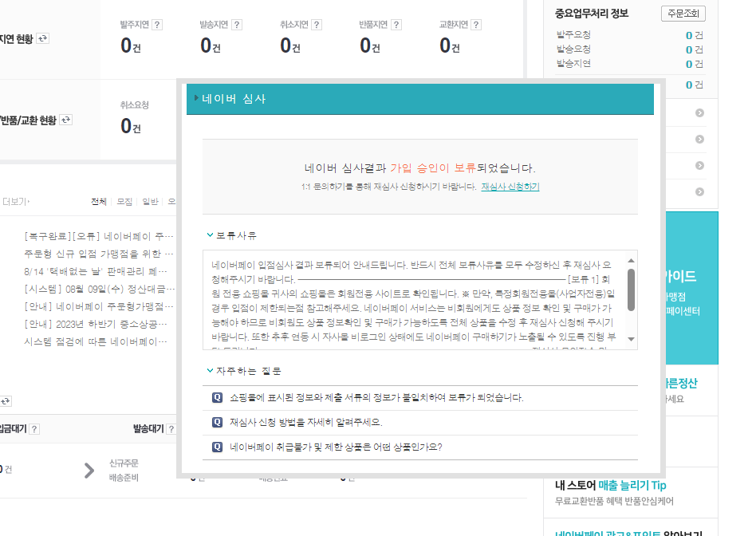This screenshot has width=756, height=536.
Task: Open the 반품지연 help question icon
Action: (396, 25)
